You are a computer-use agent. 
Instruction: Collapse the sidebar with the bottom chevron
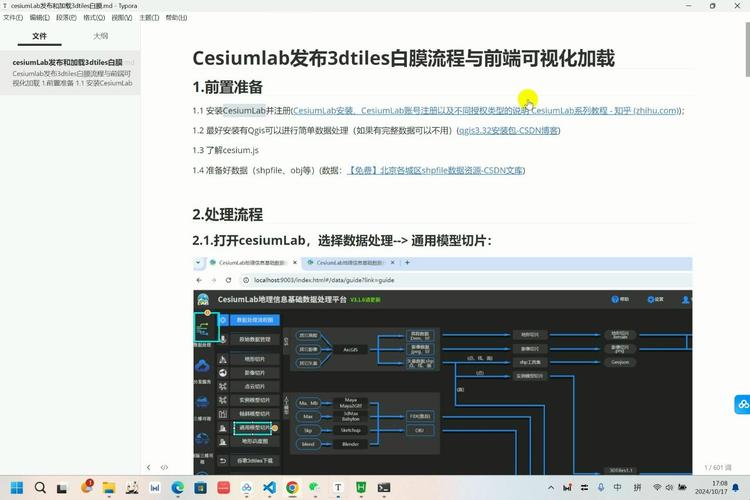tap(148, 467)
